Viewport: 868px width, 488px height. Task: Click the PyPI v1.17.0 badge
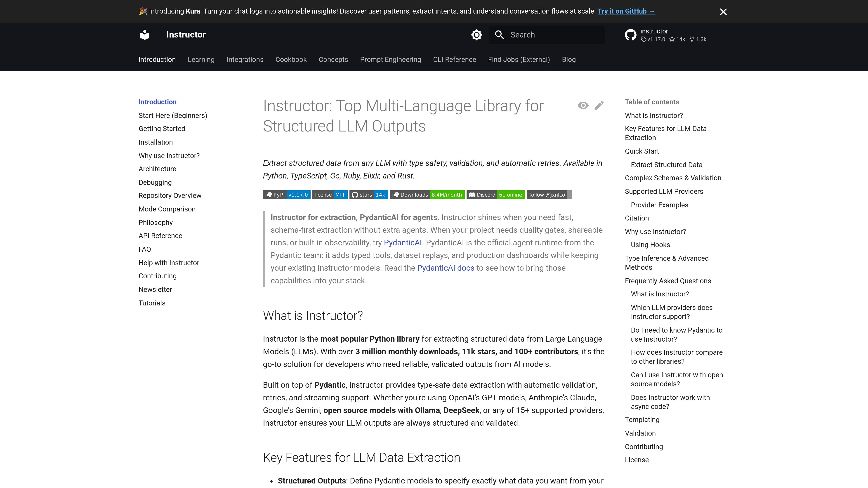tap(286, 195)
